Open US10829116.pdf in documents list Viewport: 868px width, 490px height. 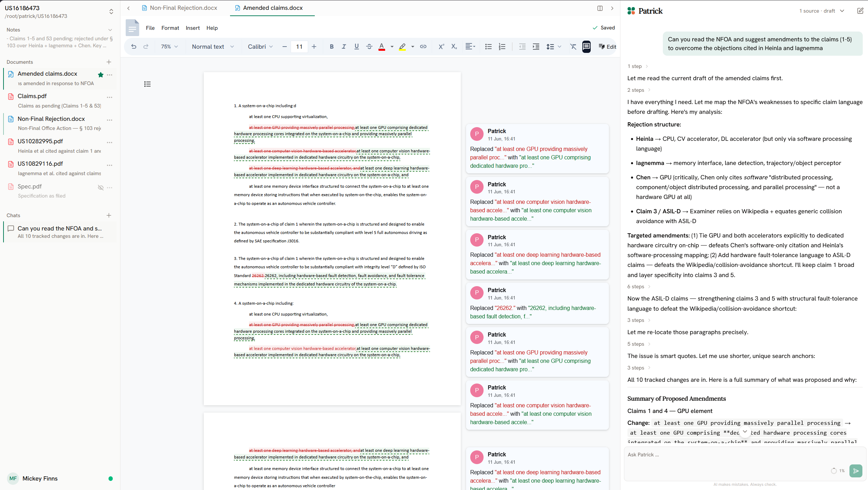tap(60, 168)
